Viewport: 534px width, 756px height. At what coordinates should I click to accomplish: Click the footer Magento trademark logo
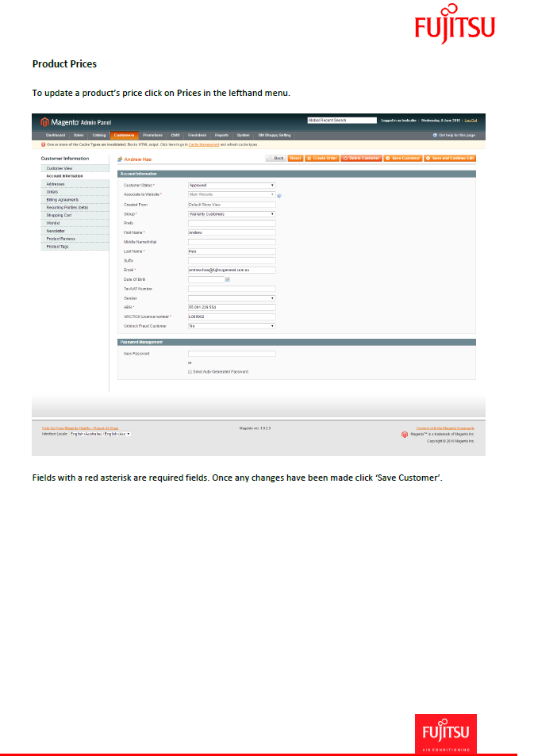click(405, 435)
